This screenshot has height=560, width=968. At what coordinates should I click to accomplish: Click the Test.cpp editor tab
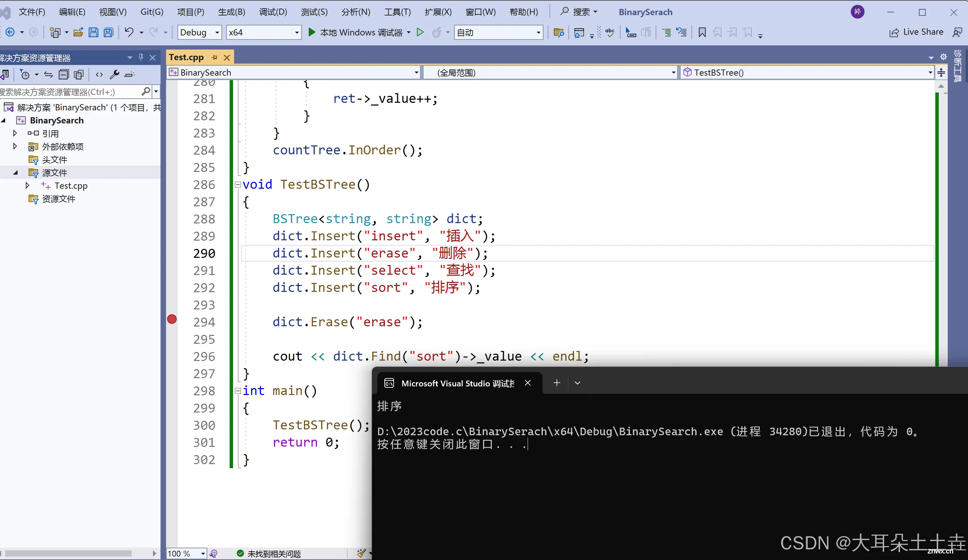point(187,57)
